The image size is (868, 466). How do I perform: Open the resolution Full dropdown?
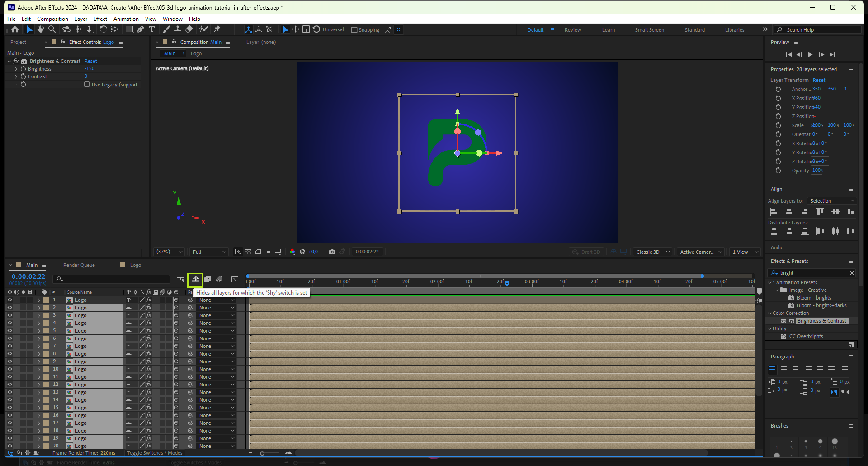209,252
